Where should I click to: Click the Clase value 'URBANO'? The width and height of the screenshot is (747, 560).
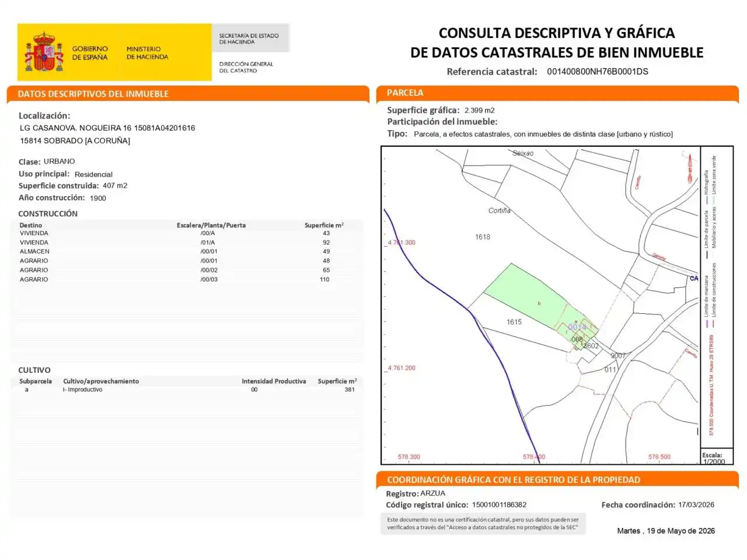tap(60, 161)
